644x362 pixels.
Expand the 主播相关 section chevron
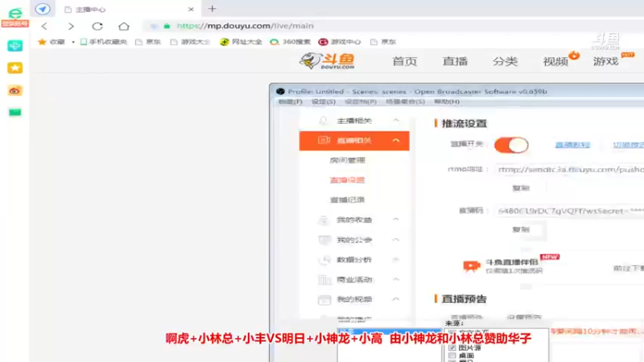(396, 120)
